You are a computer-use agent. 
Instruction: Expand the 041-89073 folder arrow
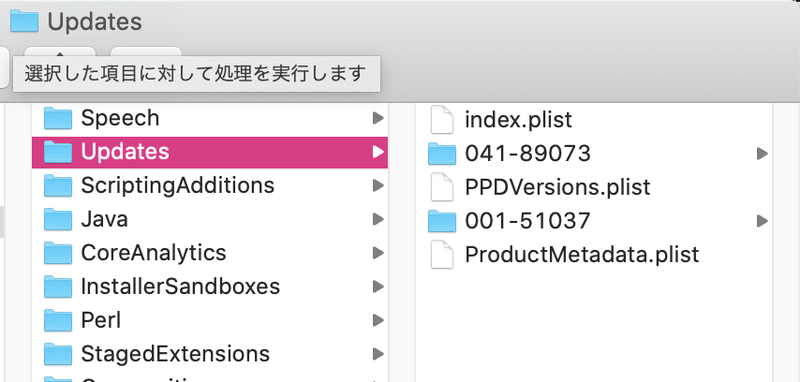762,153
